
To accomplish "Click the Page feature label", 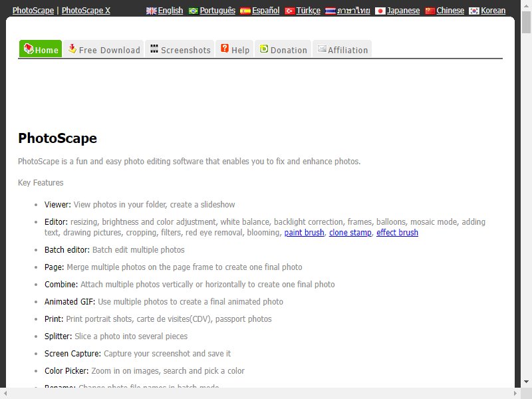I will click(x=54, y=267).
